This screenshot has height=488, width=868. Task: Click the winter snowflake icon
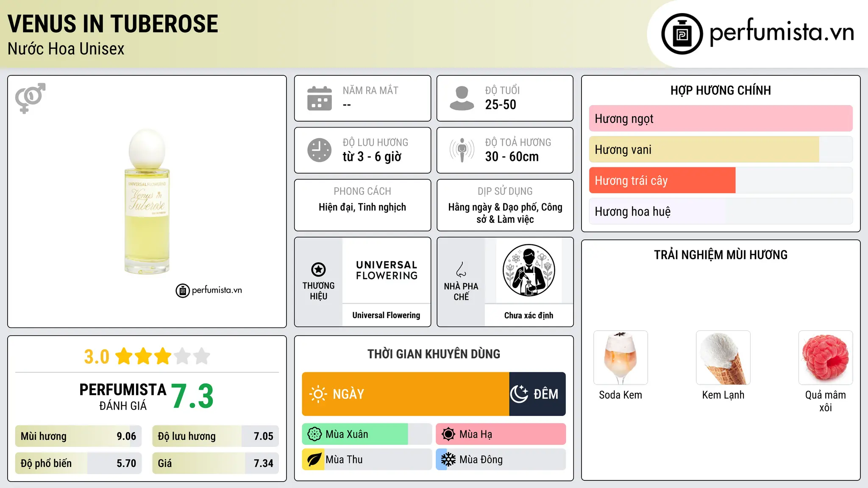pos(448,460)
